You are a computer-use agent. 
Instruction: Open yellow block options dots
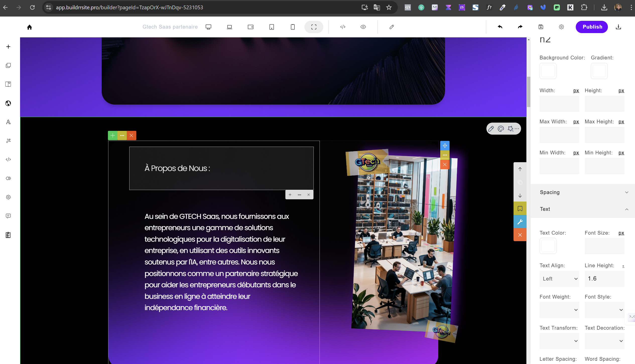click(122, 135)
